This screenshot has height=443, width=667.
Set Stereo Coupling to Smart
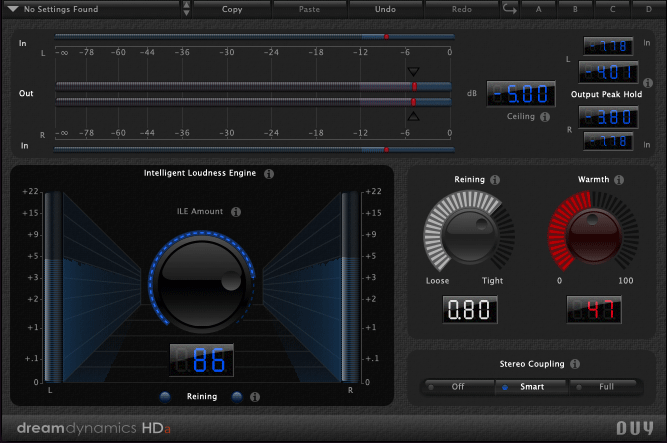tap(532, 387)
